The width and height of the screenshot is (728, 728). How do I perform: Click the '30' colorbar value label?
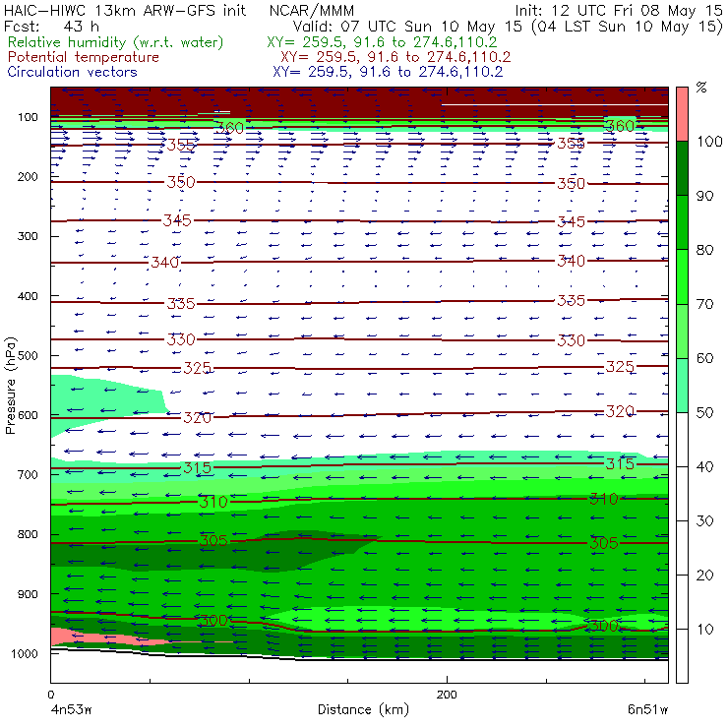tap(704, 521)
